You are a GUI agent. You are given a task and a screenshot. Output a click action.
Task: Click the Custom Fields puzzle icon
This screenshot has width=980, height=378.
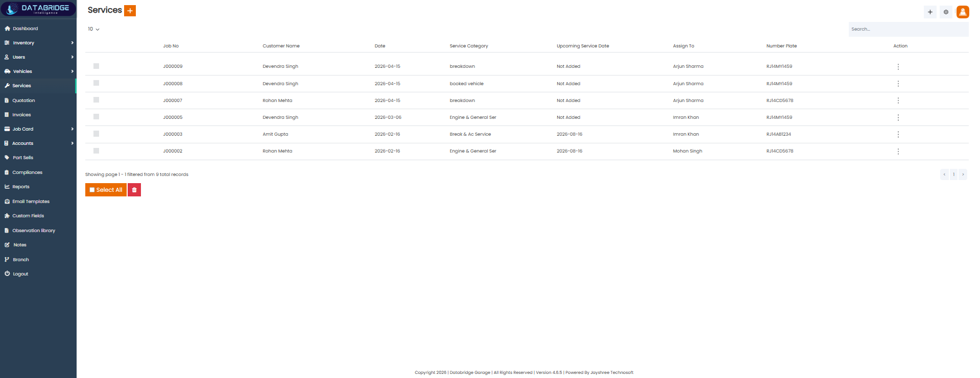tap(7, 216)
